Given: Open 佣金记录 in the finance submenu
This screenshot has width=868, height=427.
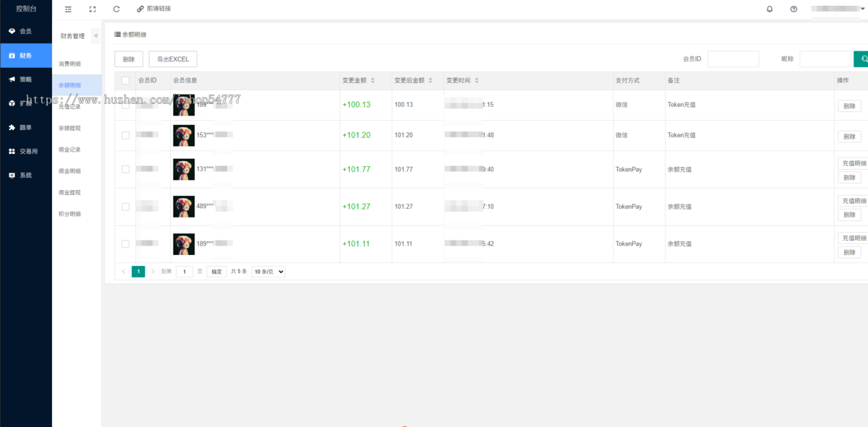Looking at the screenshot, I should tap(70, 150).
